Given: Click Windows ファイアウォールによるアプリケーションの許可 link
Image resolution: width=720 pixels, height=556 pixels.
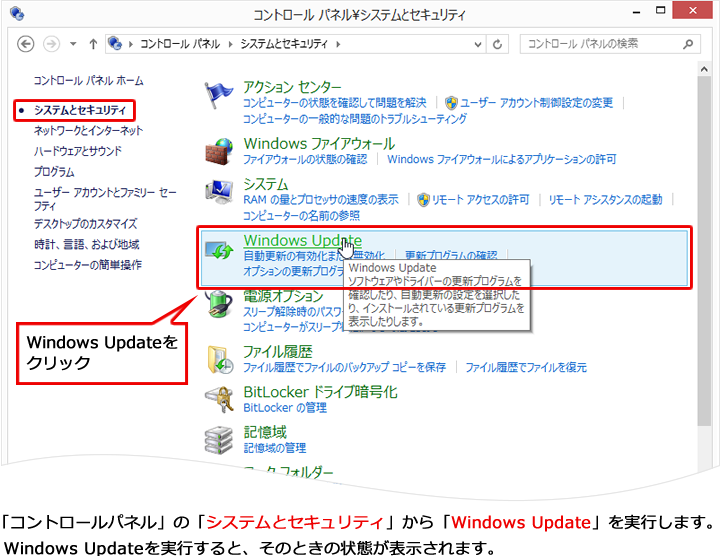Looking at the screenshot, I should (501, 159).
